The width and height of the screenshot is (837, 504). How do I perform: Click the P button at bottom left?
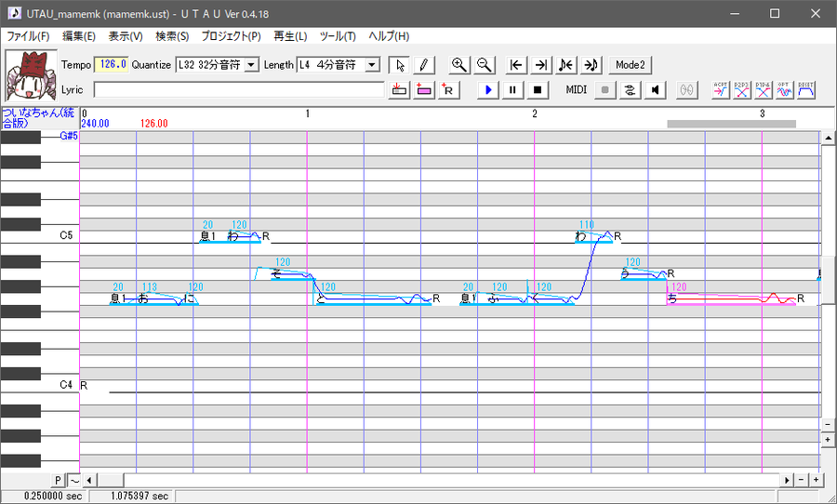pyautogui.click(x=59, y=481)
